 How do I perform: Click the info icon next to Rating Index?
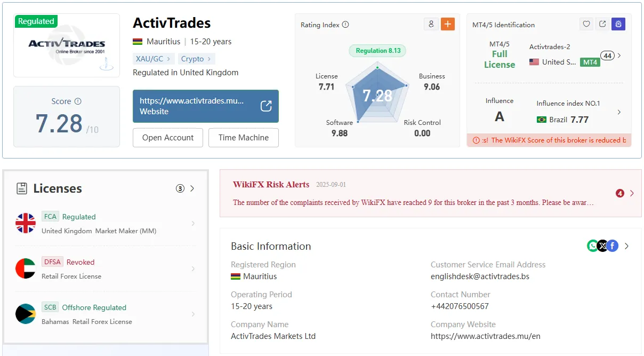(x=345, y=25)
